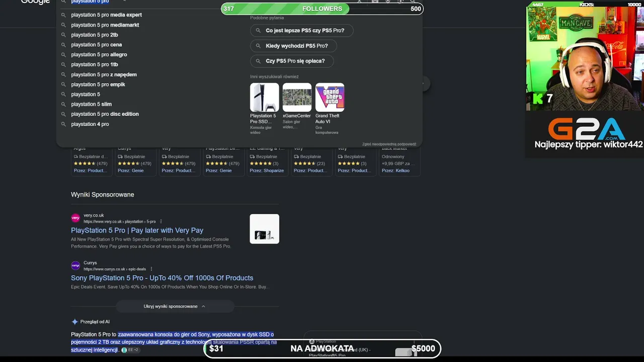Viewport: 644px width, 362px height.
Task: Click the highlighted AI overview text about PlayStation 5 Pro
Action: click(x=174, y=342)
